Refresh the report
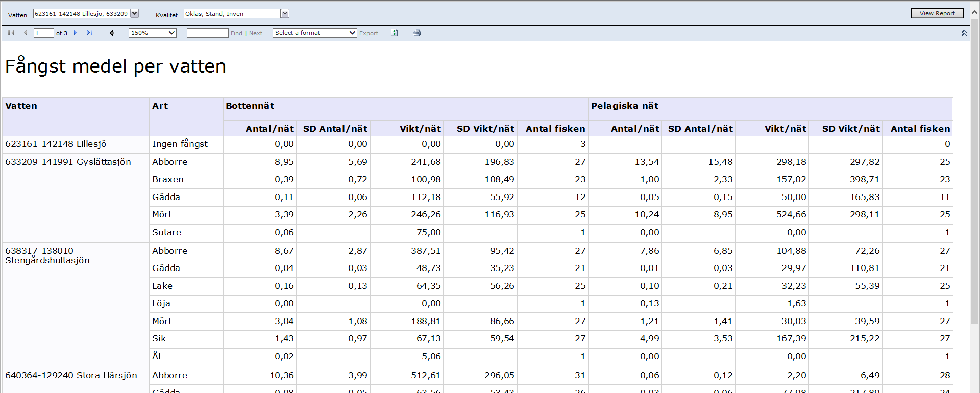Viewport: 980px width, 393px height. 395,33
